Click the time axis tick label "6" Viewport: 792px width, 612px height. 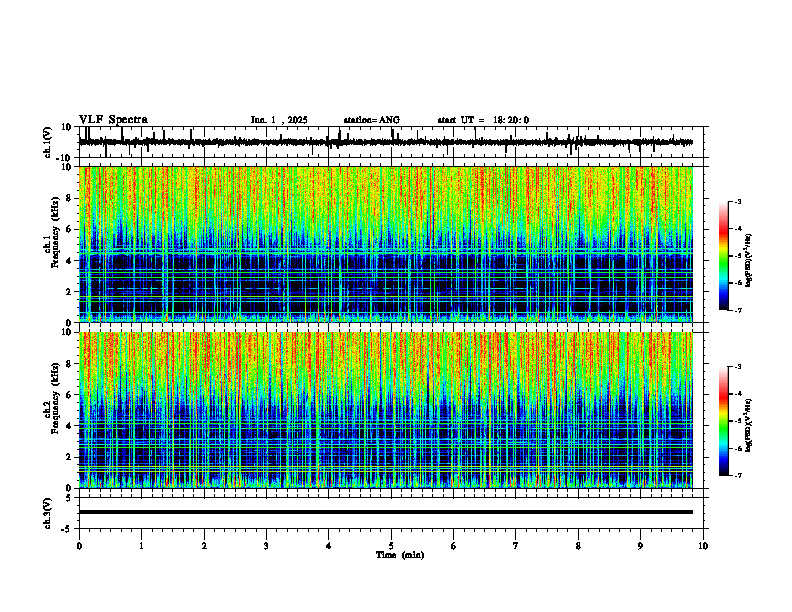[453, 546]
